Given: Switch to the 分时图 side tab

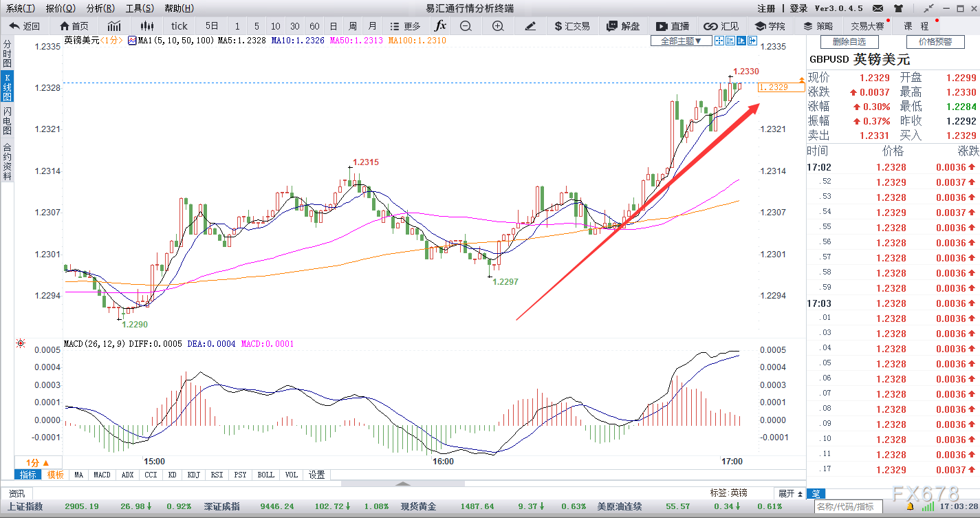Looking at the screenshot, I should (7, 53).
